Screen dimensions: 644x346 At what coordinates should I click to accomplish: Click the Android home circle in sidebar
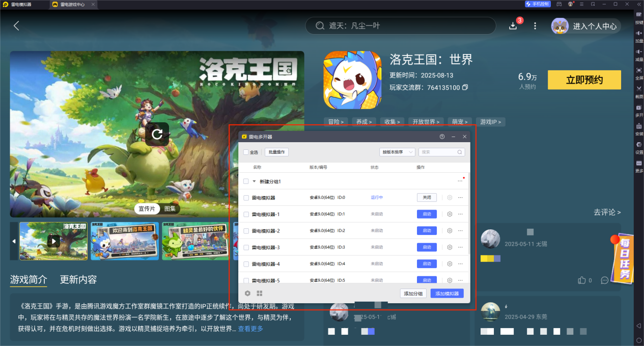point(638,339)
